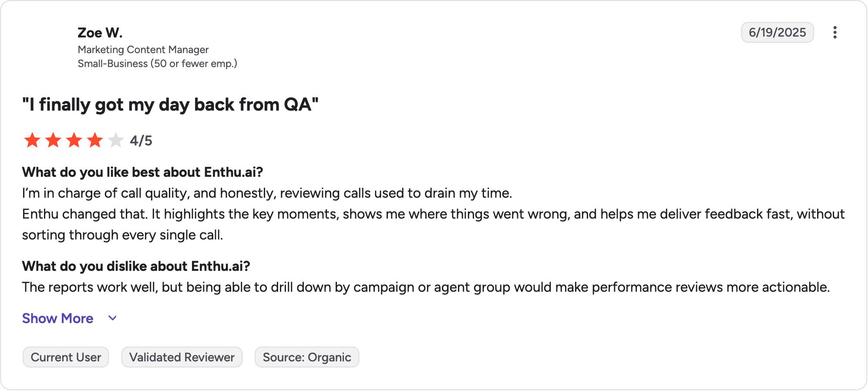The height and width of the screenshot is (391, 868).
Task: Select the 6/19/2025 date badge
Action: tap(777, 32)
